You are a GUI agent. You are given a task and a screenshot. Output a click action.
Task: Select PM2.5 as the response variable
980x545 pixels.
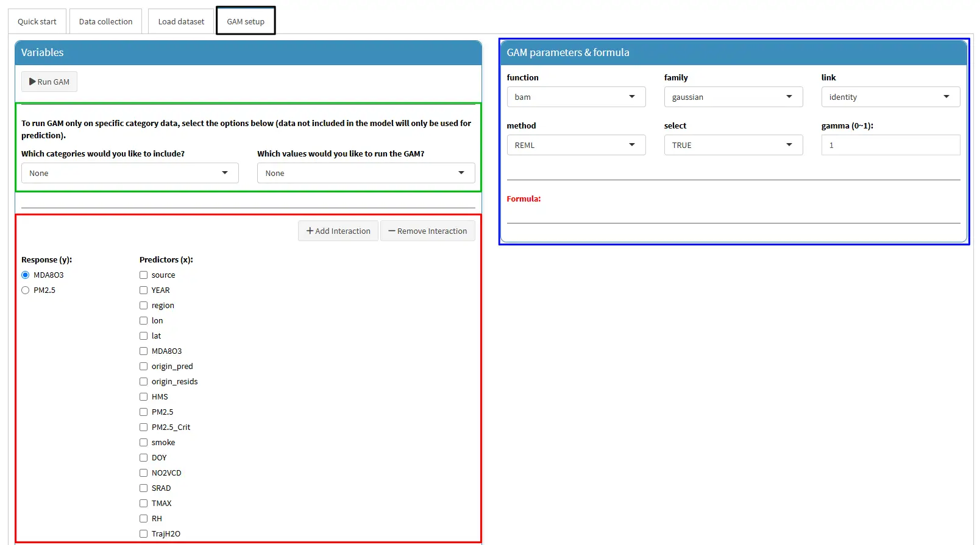tap(26, 290)
